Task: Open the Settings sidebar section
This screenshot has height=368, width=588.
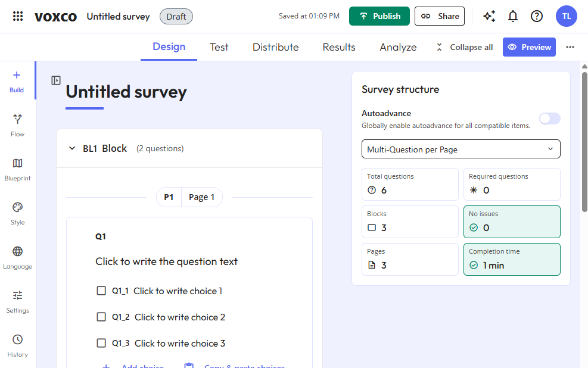Action: [x=18, y=302]
